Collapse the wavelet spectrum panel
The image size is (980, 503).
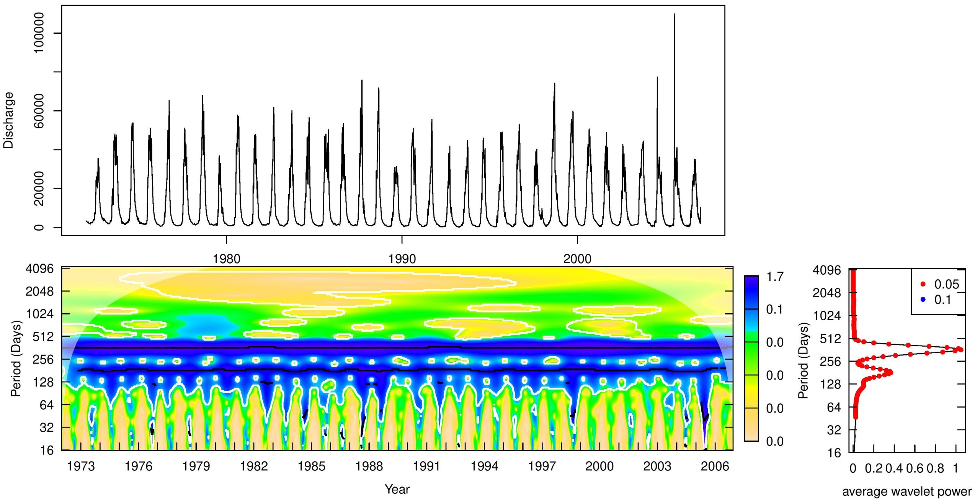click(383, 364)
